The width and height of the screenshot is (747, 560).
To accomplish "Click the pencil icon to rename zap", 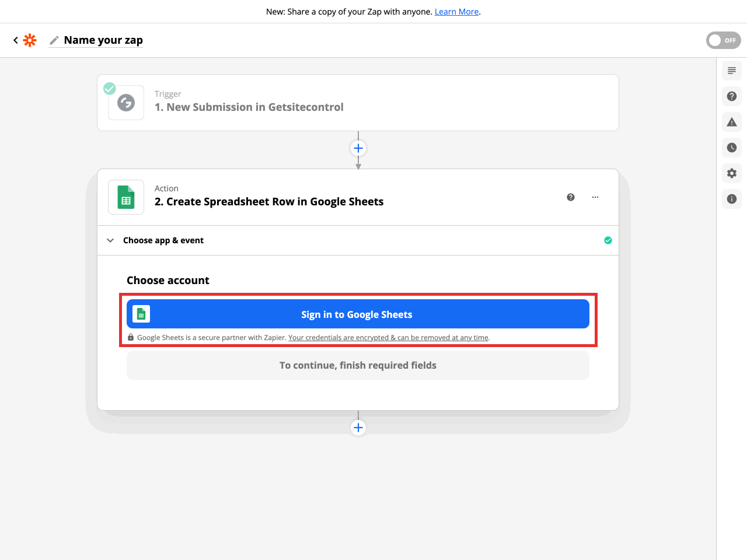I will coord(54,40).
